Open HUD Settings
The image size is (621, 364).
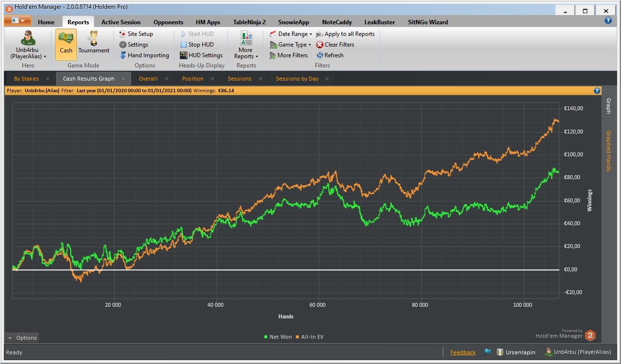tap(201, 55)
